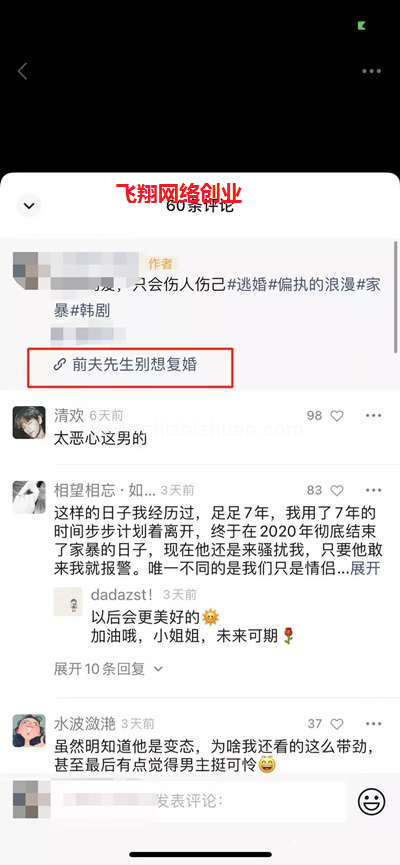Image resolution: width=400 pixels, height=865 pixels.
Task: Open more options for 水波潋滟's comment
Action: (374, 723)
